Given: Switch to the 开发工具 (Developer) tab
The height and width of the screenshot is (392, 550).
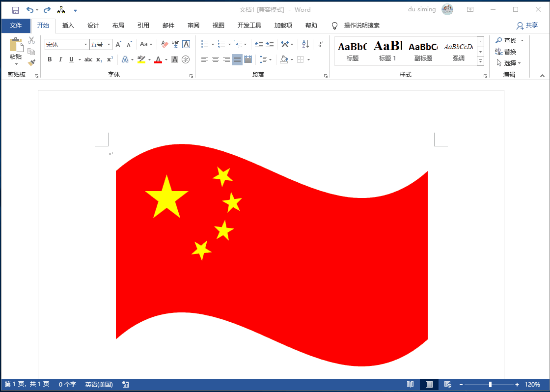Looking at the screenshot, I should point(249,26).
